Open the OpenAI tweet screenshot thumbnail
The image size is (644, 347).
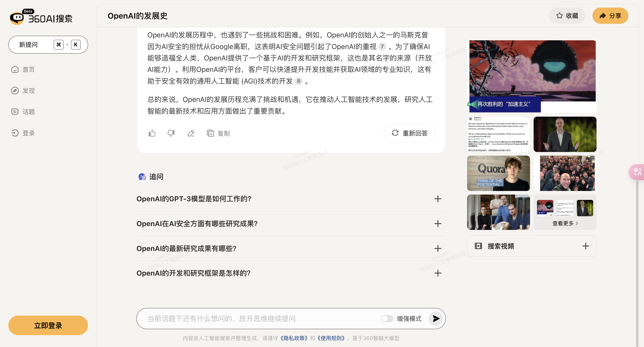498,134
